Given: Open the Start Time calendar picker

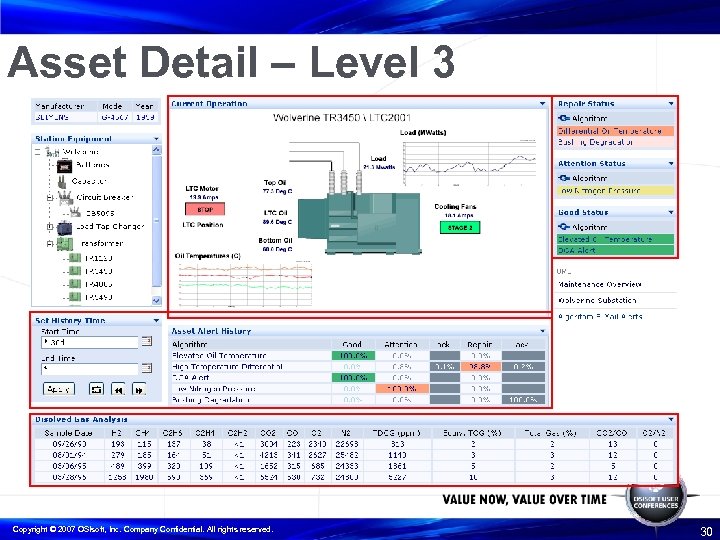Looking at the screenshot, I should [146, 341].
